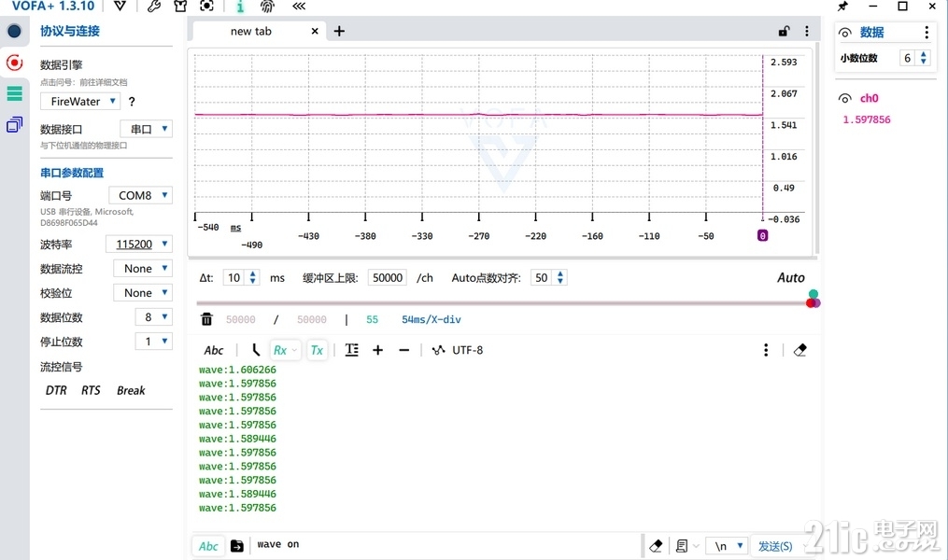
Task: Click the ch0 channel label
Action: [x=870, y=99]
